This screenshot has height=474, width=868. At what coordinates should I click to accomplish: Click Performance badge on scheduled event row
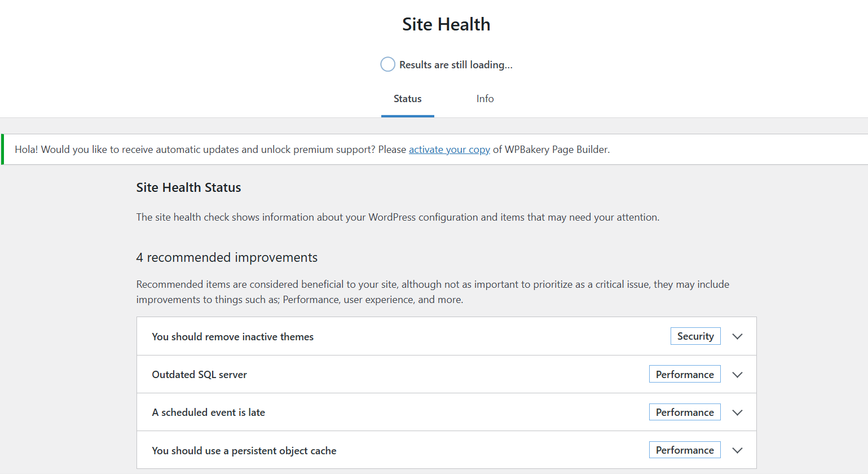[684, 412]
